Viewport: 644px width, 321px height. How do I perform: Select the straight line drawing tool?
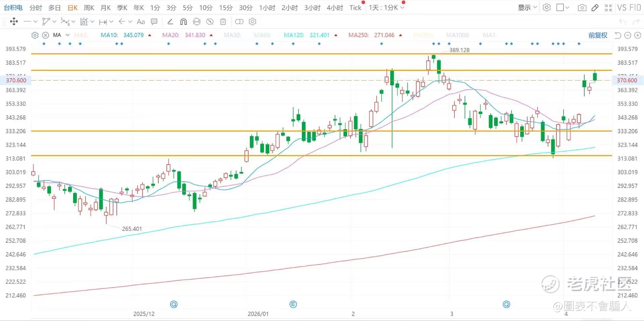point(27,22)
